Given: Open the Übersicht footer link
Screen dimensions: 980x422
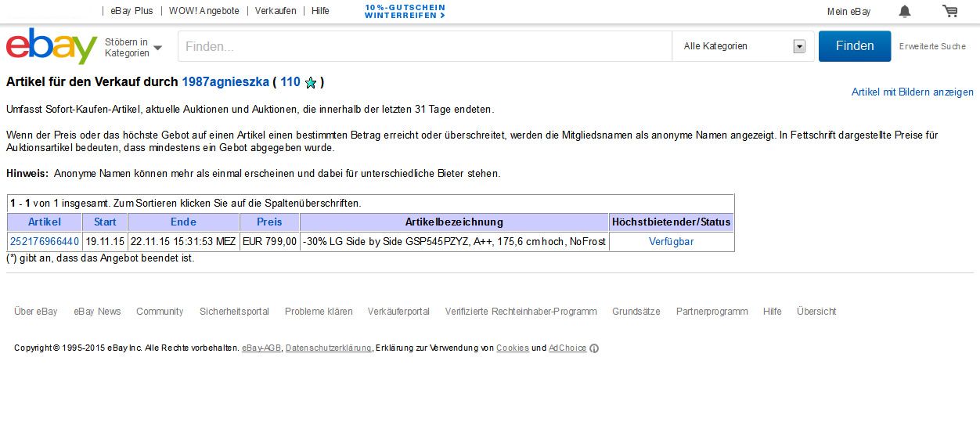Looking at the screenshot, I should (x=816, y=311).
